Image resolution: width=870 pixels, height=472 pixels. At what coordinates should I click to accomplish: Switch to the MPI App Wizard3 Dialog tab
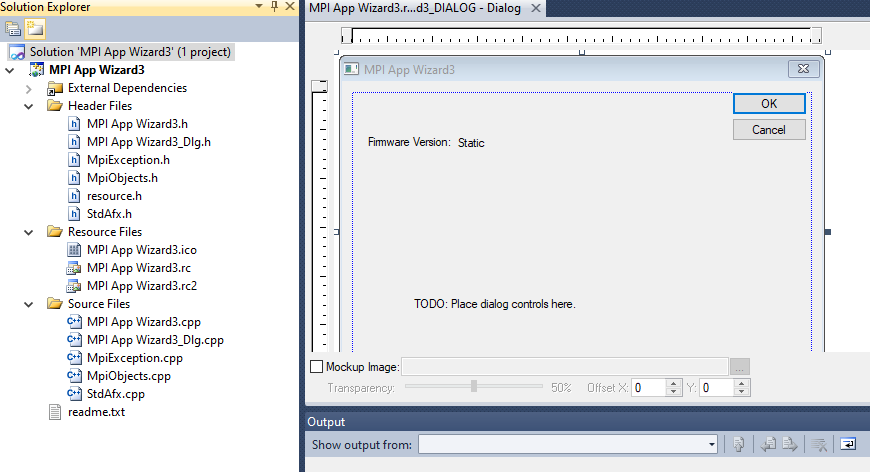click(414, 8)
